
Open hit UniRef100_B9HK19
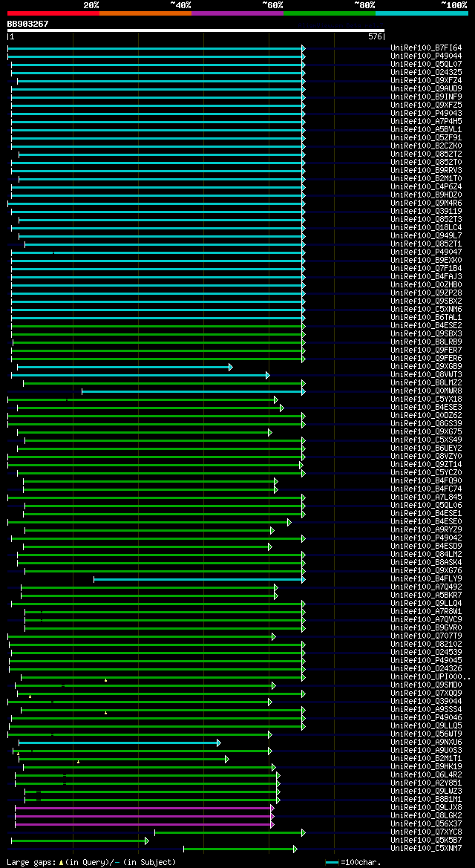[426, 767]
